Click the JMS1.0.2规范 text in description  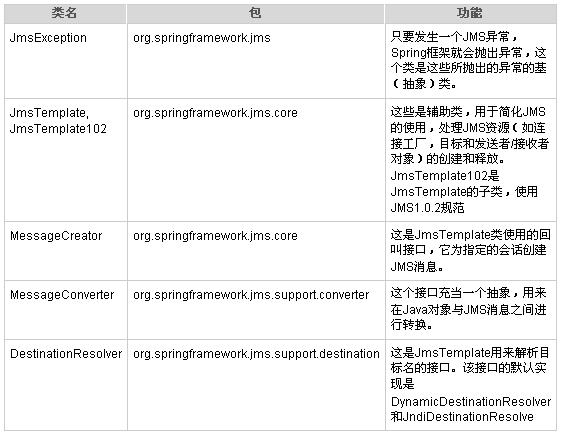click(427, 208)
